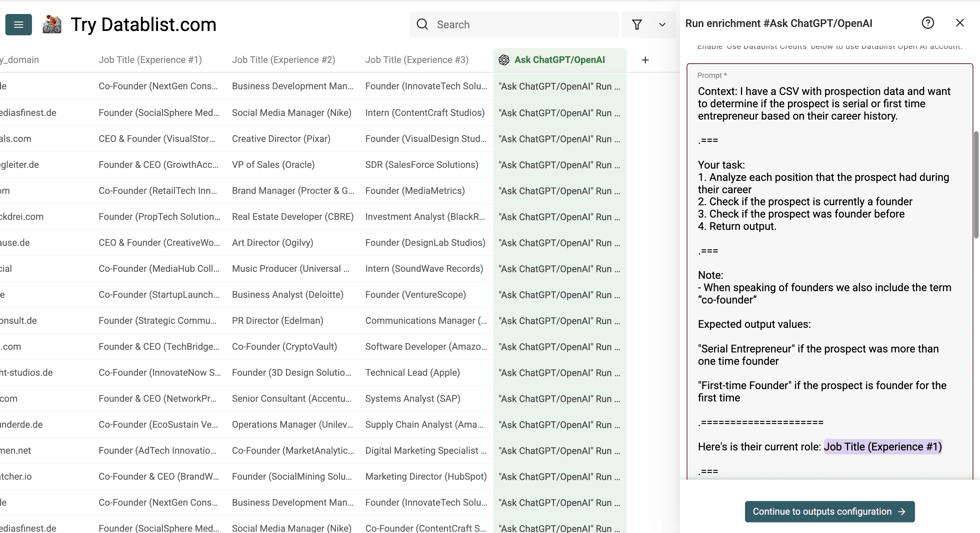The width and height of the screenshot is (980, 533).
Task: Expand the filter chevron dropdown
Action: pyautogui.click(x=662, y=25)
